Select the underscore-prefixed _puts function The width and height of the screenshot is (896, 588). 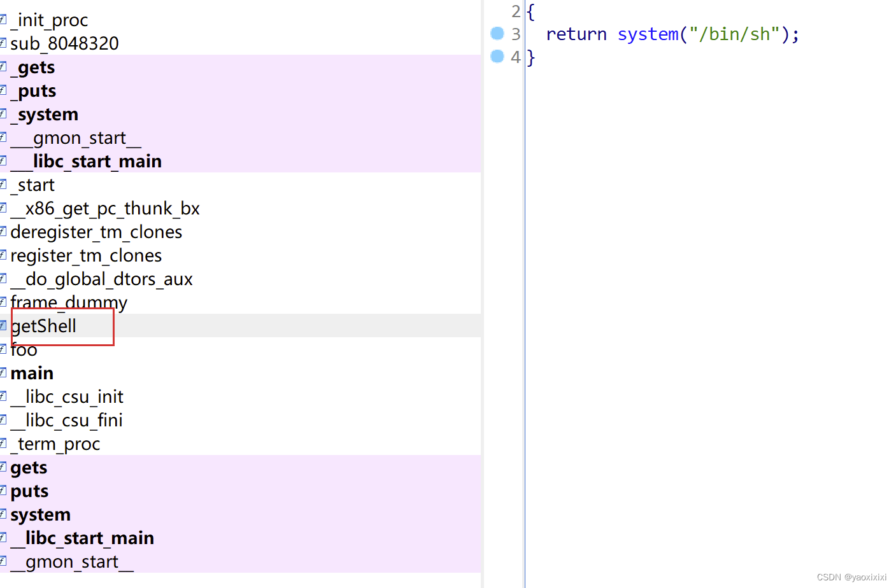pos(33,90)
